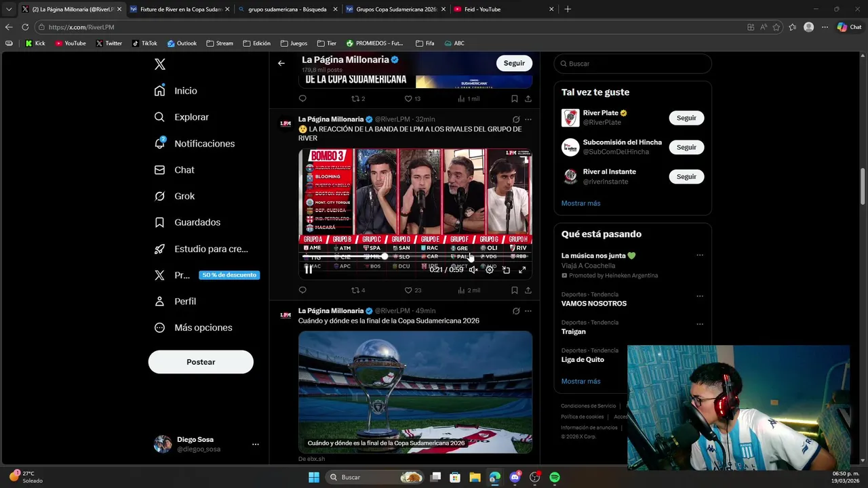Open Chat in X sidebar
The width and height of the screenshot is (868, 488).
pyautogui.click(x=174, y=170)
